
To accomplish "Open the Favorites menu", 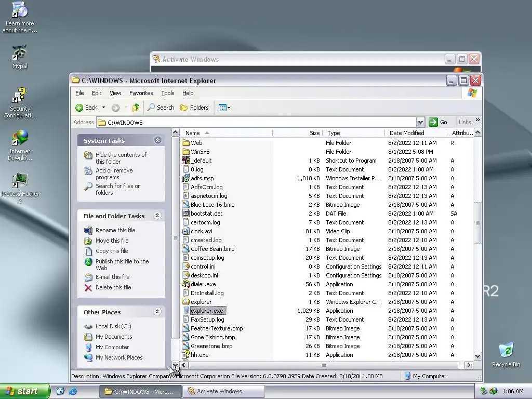I will (x=141, y=93).
